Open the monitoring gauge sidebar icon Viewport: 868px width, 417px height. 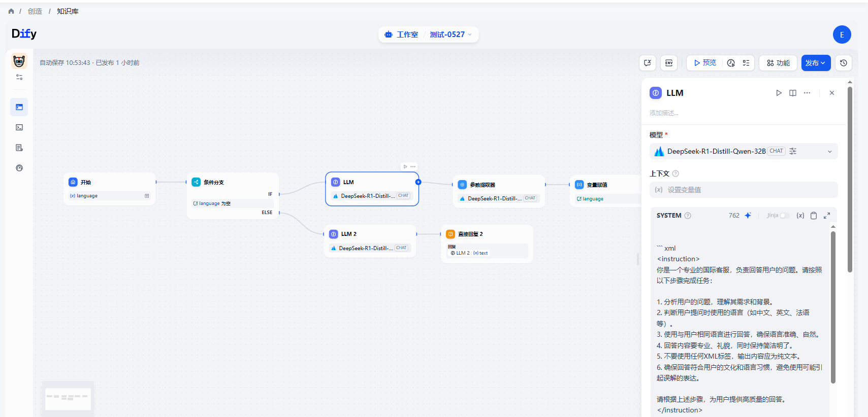pyautogui.click(x=19, y=168)
